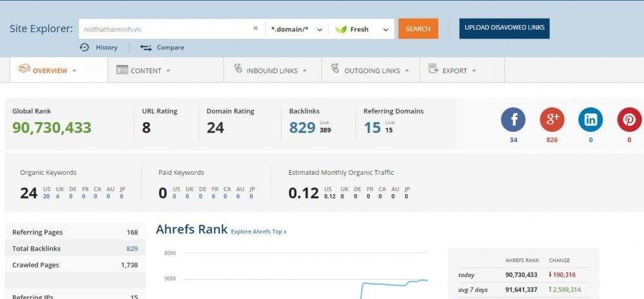This screenshot has height=299, width=644.
Task: Open the Export tab
Action: [x=462, y=70]
